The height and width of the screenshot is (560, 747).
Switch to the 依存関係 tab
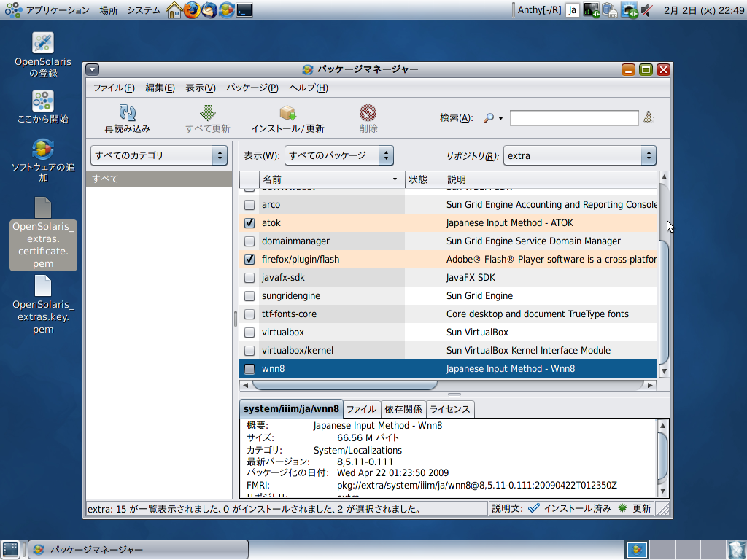403,409
